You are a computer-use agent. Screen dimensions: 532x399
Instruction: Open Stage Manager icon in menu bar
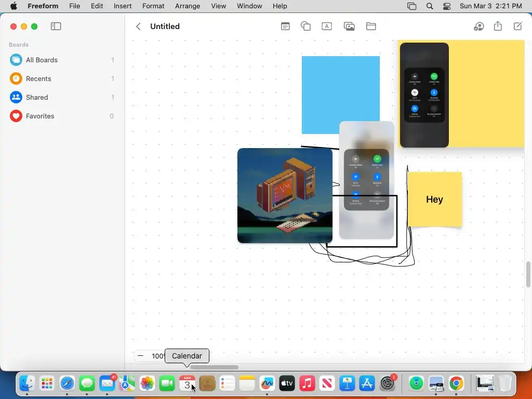tap(411, 6)
